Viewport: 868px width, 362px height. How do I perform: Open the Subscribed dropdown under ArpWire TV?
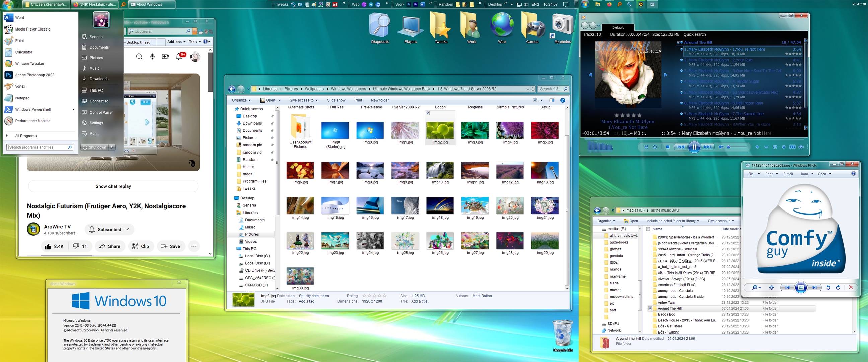pos(109,229)
